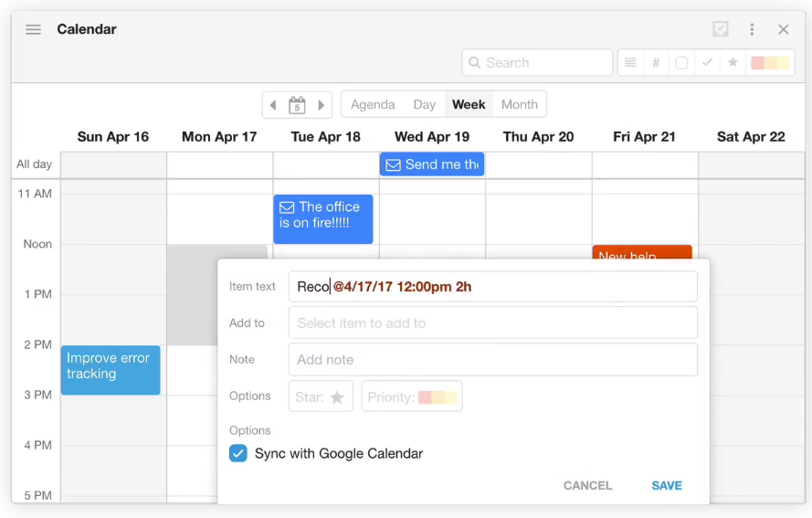
Task: Switch to the Agenda view
Action: click(x=373, y=105)
